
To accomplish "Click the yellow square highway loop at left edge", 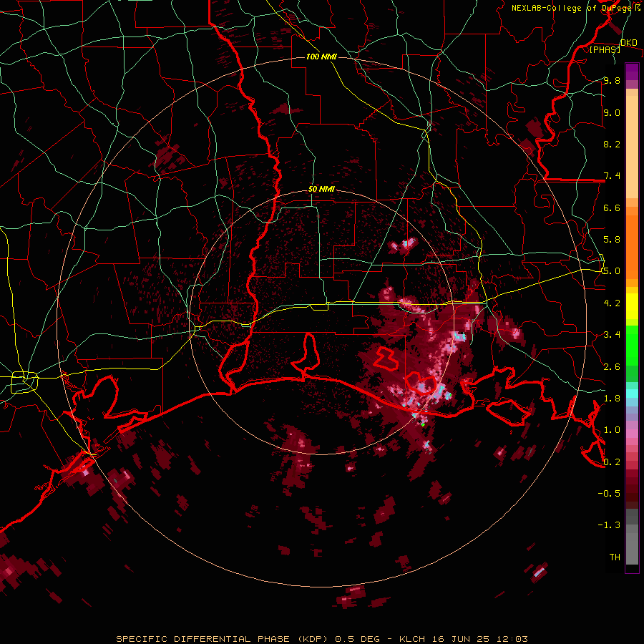I will pos(24,382).
